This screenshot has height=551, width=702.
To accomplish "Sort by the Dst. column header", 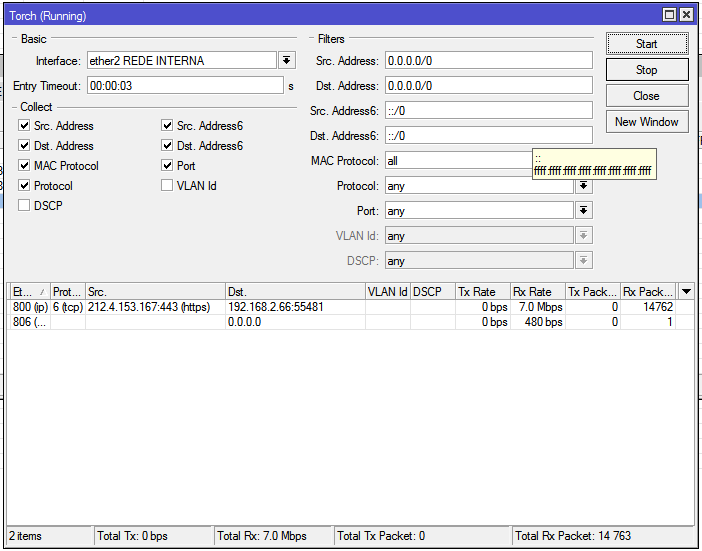I will coord(295,292).
